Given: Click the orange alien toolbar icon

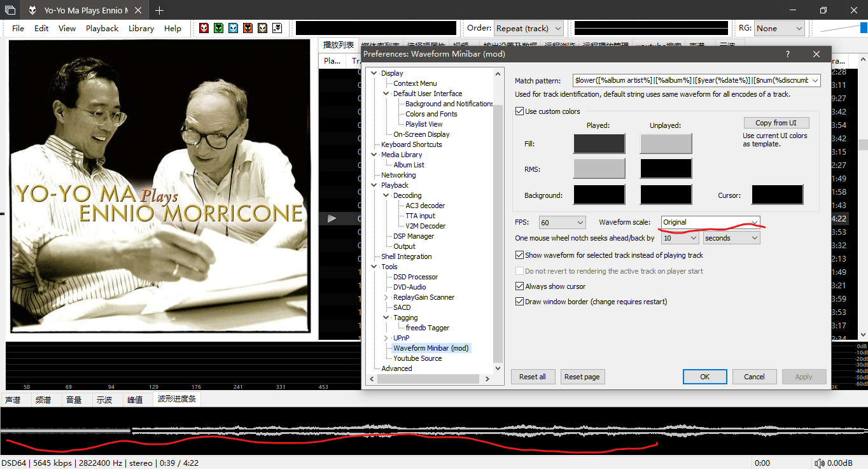Looking at the screenshot, I should pos(248,28).
